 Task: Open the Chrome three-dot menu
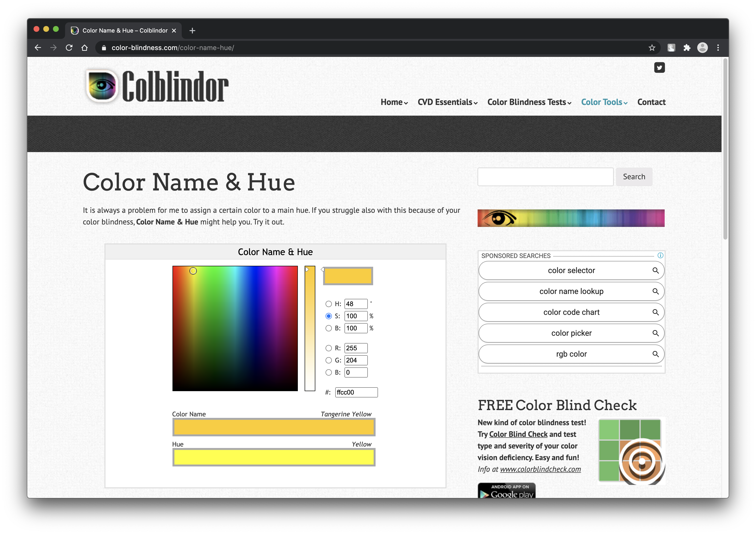(x=718, y=48)
